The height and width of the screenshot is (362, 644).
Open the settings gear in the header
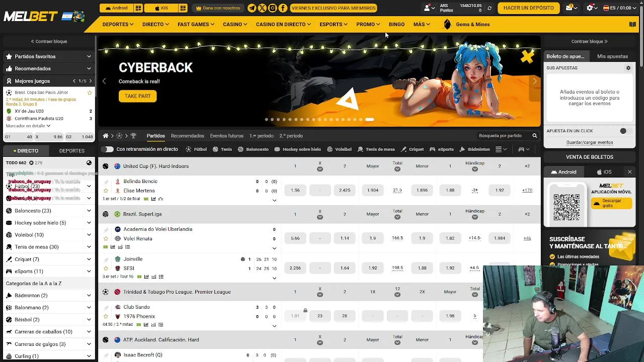592,8
